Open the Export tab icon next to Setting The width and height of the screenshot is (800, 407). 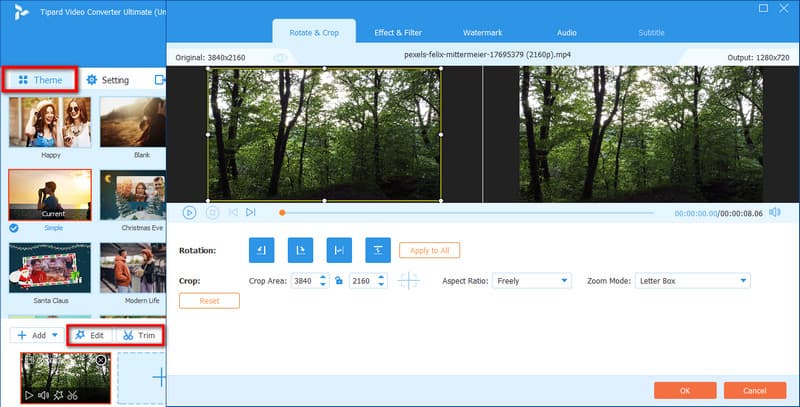[x=160, y=80]
